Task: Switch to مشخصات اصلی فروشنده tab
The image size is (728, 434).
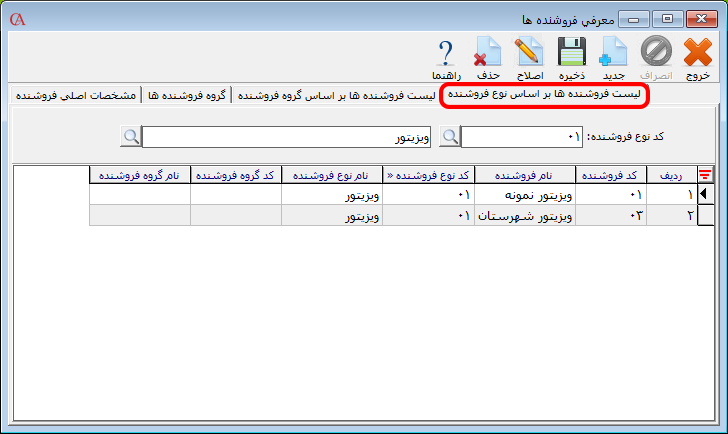Action: (76, 95)
